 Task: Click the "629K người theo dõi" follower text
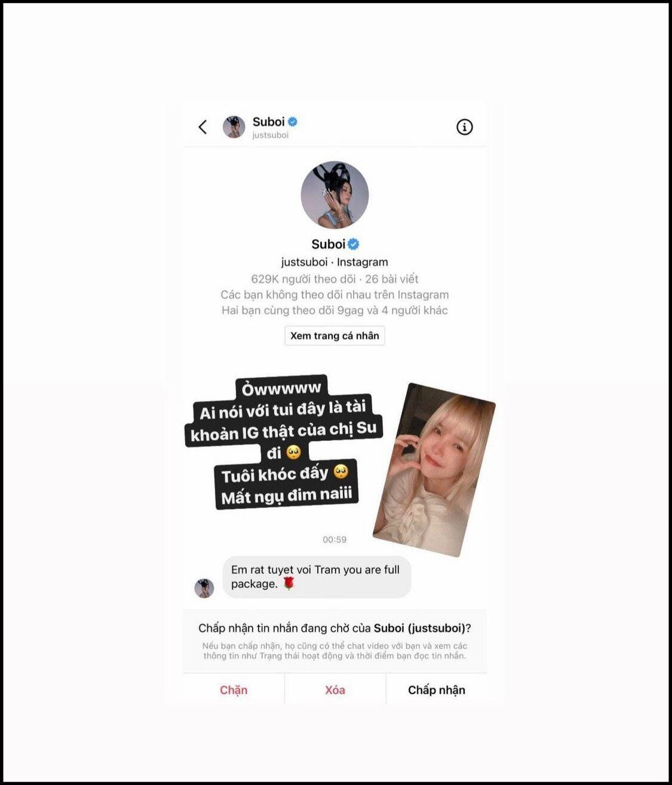tap(303, 278)
